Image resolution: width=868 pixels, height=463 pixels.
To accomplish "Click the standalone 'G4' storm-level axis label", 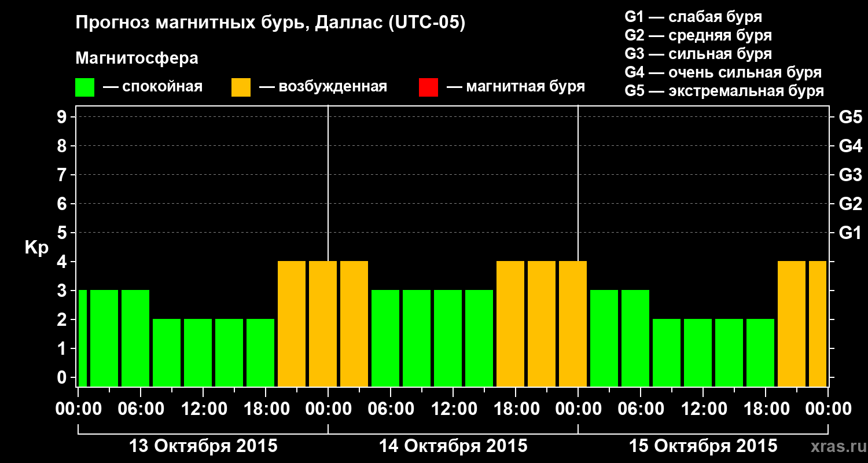I will pos(850,146).
